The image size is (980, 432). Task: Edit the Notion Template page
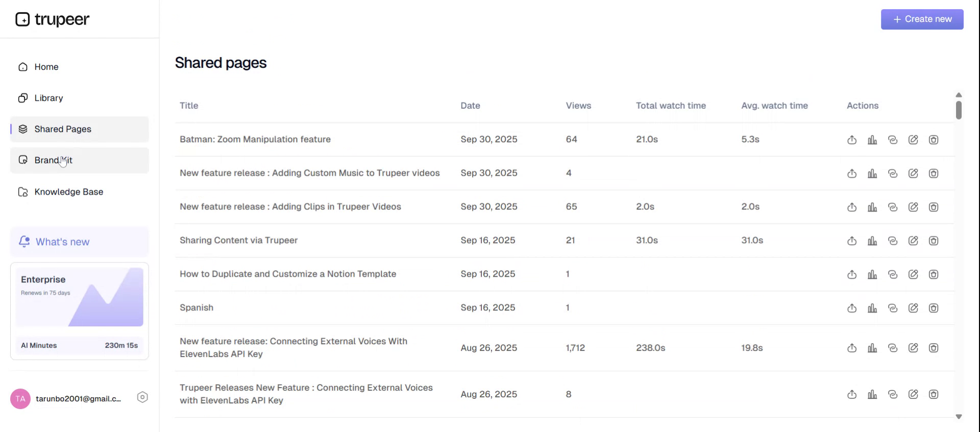click(913, 275)
